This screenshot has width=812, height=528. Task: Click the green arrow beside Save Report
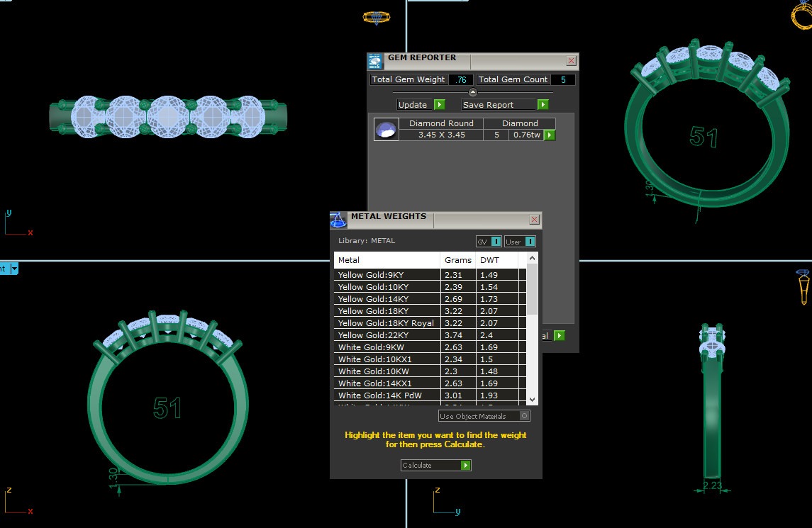(543, 105)
